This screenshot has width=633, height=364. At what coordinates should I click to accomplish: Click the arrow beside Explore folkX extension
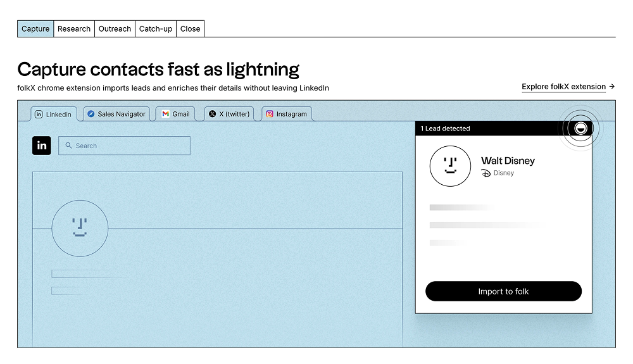[612, 86]
